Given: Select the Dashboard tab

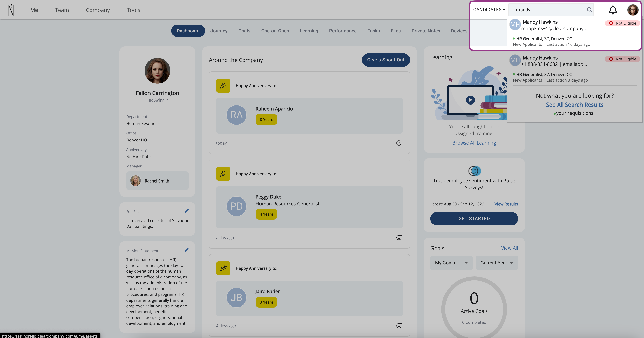Looking at the screenshot, I should tap(188, 31).
